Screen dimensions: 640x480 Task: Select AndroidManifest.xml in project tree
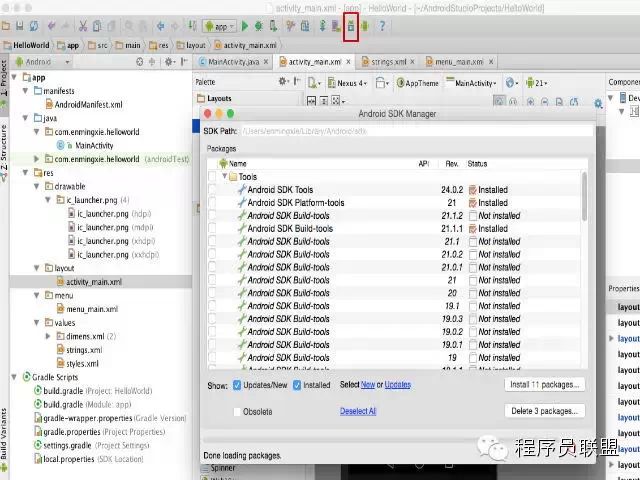tap(84, 104)
